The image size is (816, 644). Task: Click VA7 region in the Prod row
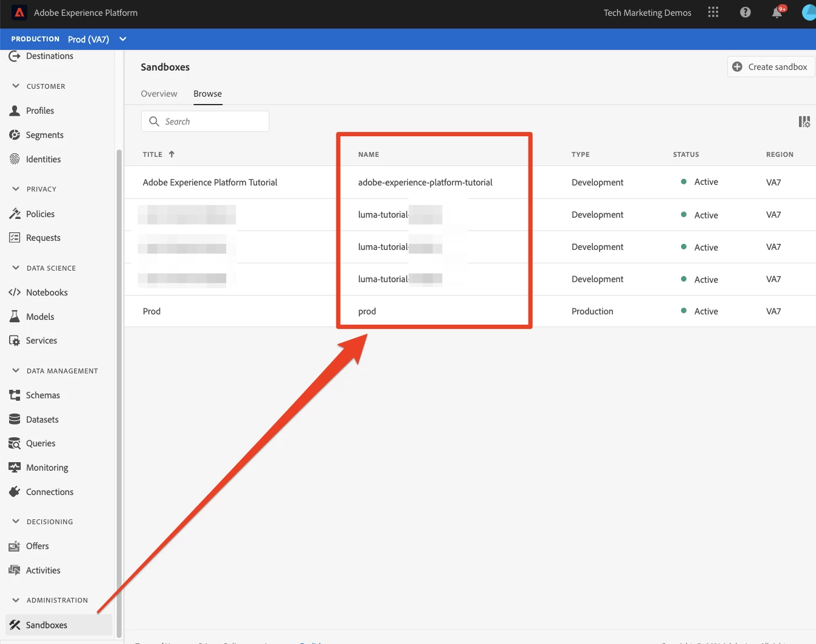(x=773, y=311)
